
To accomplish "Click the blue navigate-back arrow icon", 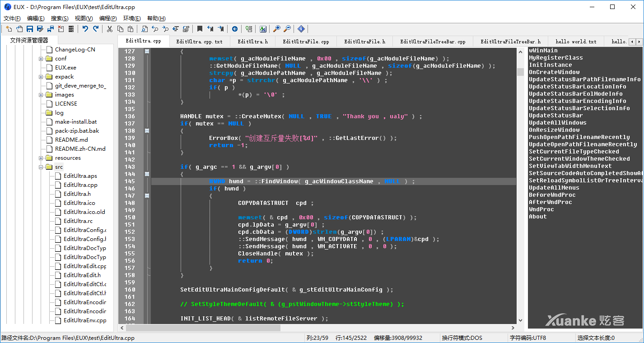I will pos(235,29).
